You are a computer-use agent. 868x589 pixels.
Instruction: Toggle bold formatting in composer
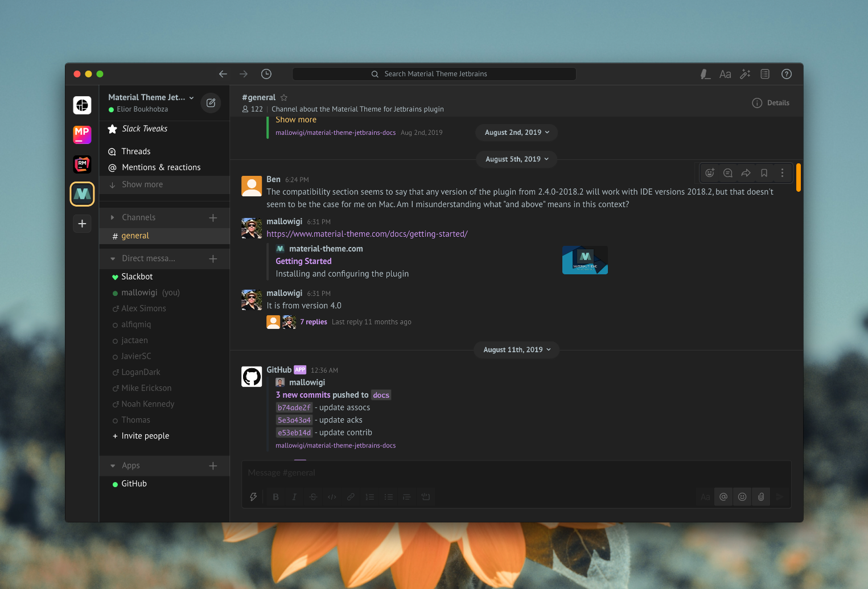click(x=275, y=497)
